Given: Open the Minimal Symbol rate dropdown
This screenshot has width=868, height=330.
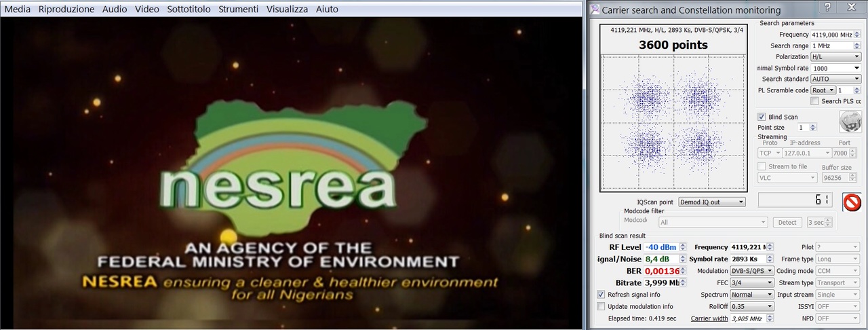Looking at the screenshot, I should click(836, 68).
